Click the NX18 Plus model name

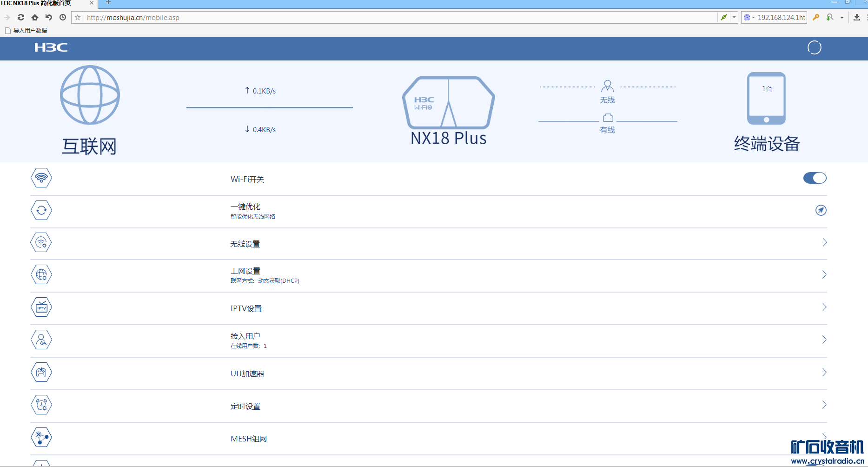[x=449, y=138]
